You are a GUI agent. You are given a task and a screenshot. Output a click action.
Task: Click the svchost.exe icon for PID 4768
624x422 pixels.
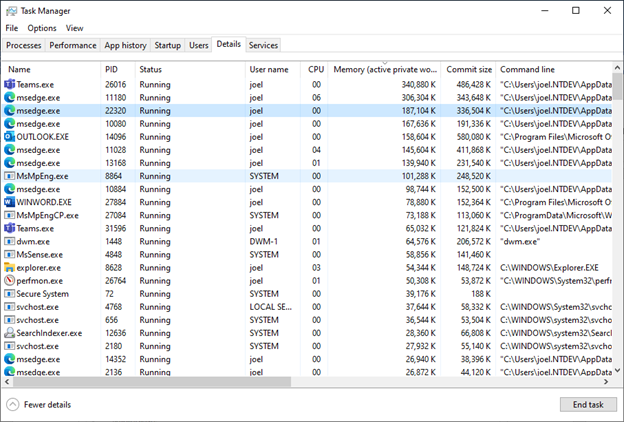point(9,307)
